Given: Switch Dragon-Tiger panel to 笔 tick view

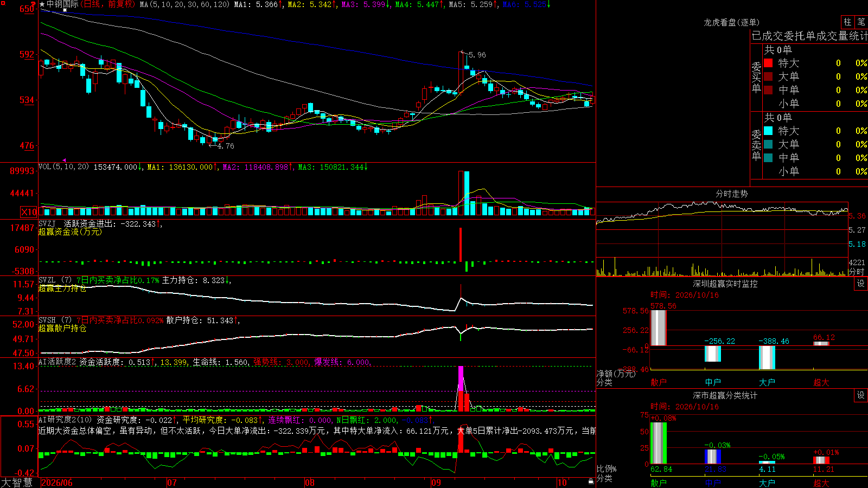Looking at the screenshot, I should click(x=861, y=22).
